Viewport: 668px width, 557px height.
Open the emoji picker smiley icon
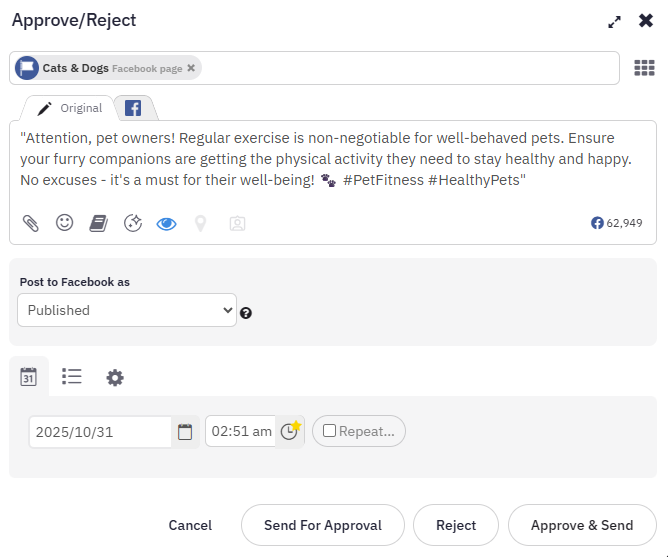click(x=65, y=223)
